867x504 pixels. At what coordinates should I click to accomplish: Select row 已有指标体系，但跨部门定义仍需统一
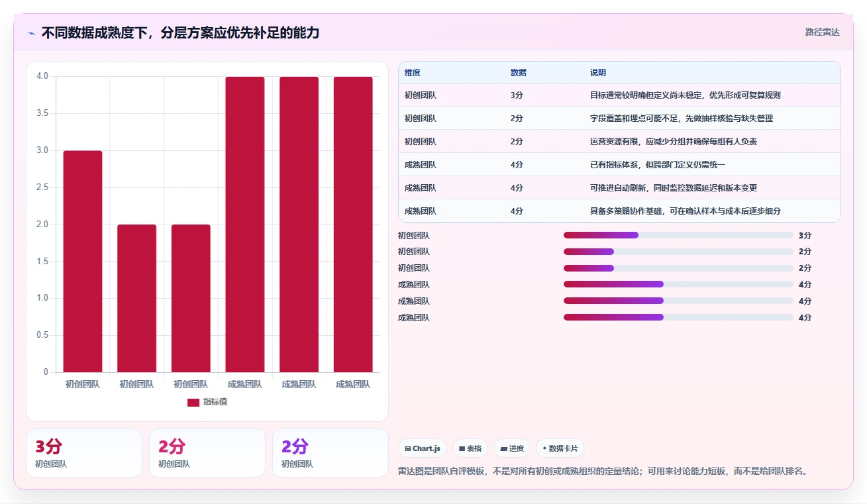coord(619,164)
